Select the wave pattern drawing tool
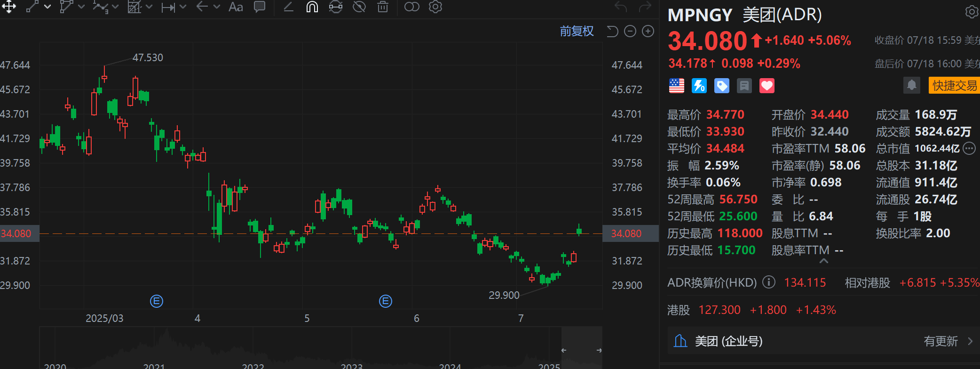This screenshot has width=980, height=369. point(101,7)
